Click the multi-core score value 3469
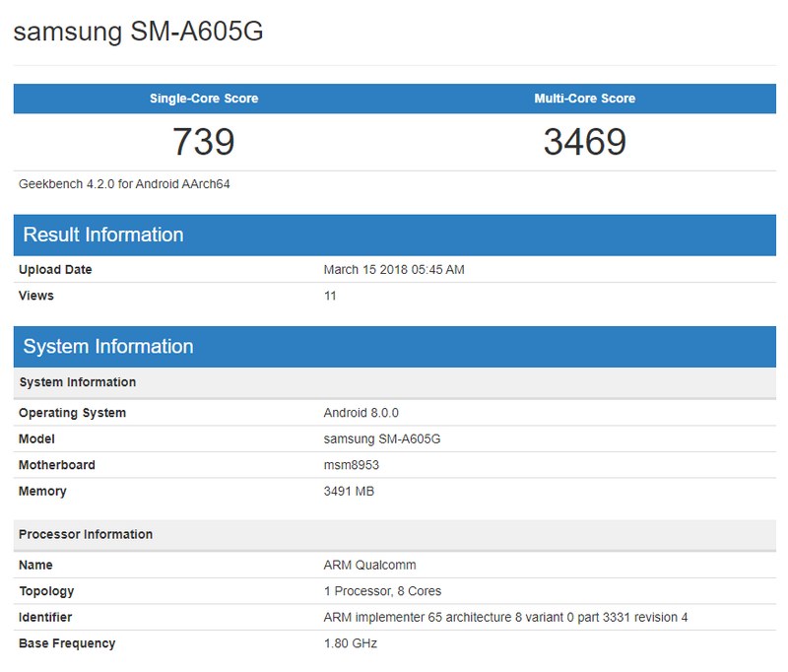Image resolution: width=788 pixels, height=672 pixels. point(585,142)
